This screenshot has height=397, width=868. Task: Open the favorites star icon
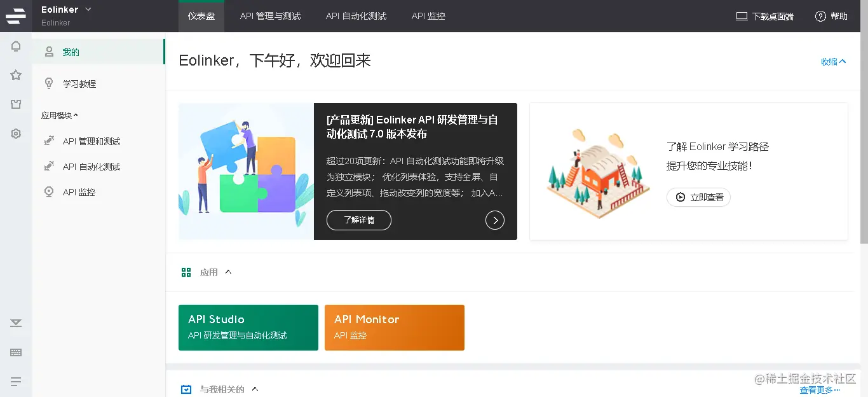pyautogui.click(x=16, y=75)
